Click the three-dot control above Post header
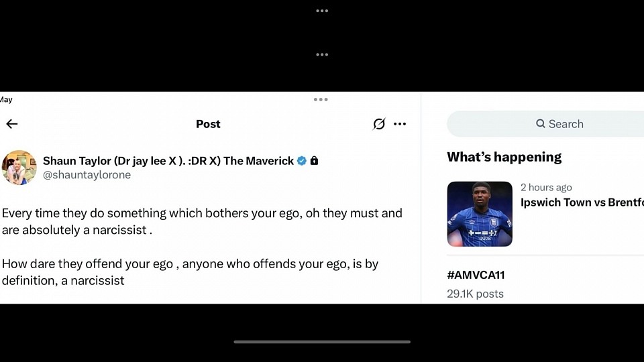 point(321,100)
